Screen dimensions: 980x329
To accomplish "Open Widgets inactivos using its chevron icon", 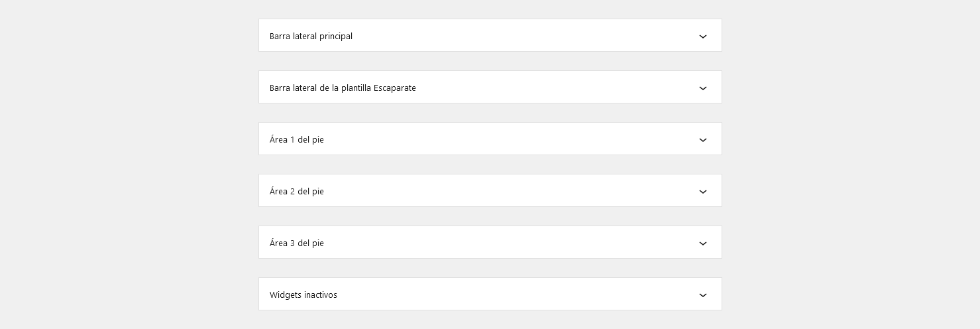I will [x=703, y=295].
